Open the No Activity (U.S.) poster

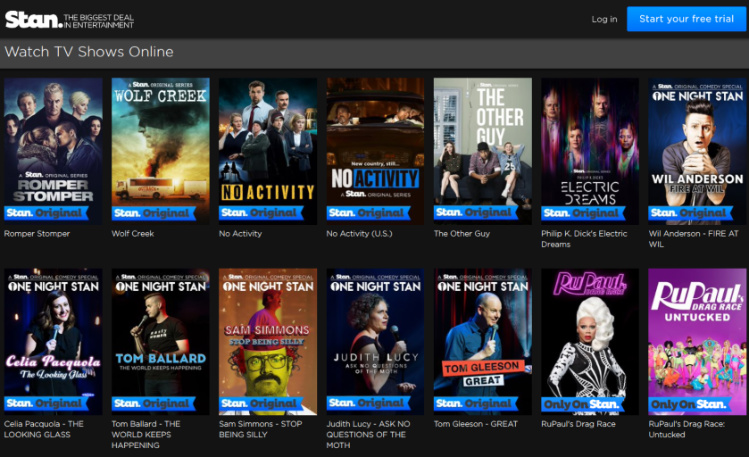pos(375,151)
